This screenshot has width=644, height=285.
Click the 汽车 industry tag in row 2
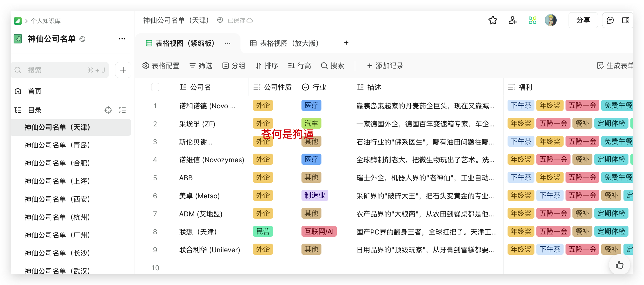(311, 123)
